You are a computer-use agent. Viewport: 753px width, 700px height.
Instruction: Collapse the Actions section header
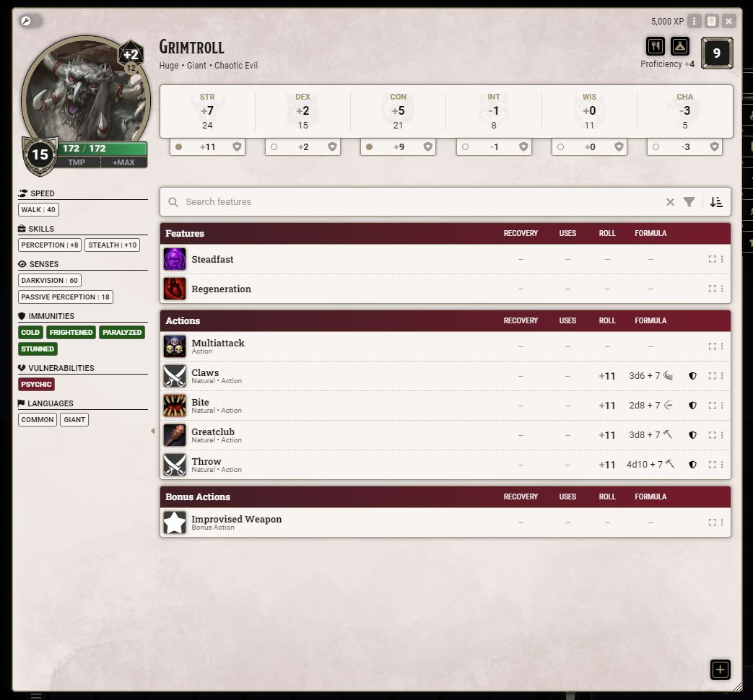(183, 321)
